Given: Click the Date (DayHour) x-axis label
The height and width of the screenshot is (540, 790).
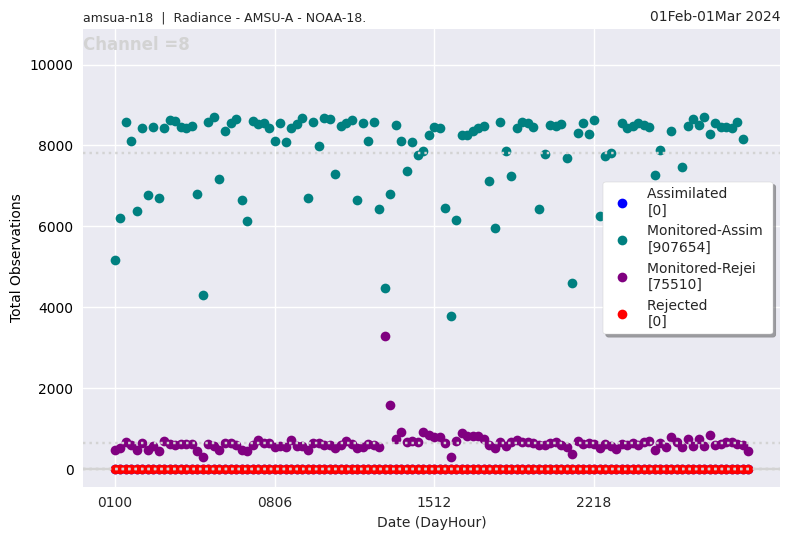Looking at the screenshot, I should click(431, 522).
